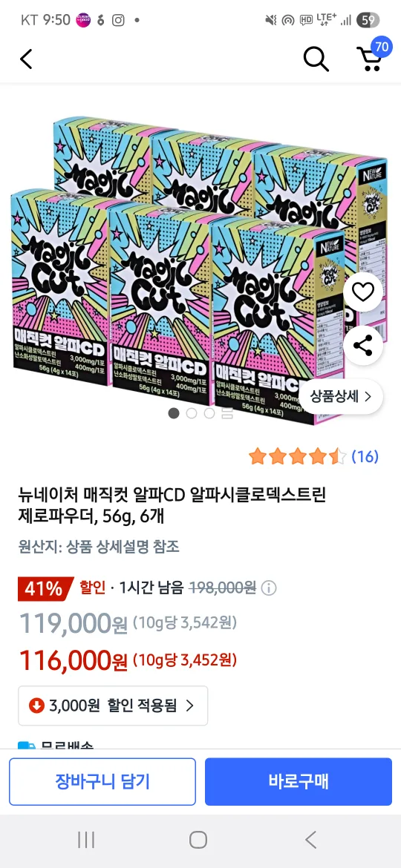Tap the Android recent apps button

point(86,840)
